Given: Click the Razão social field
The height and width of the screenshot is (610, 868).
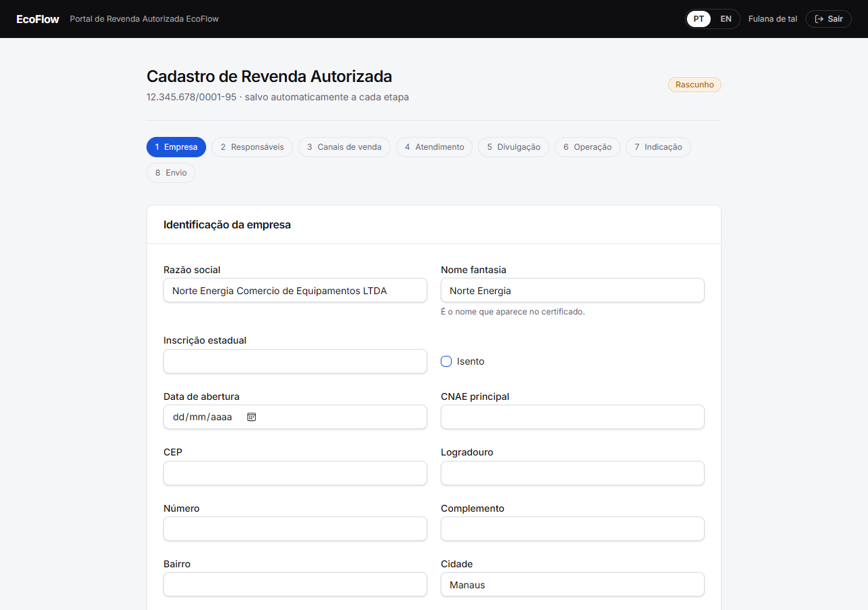Looking at the screenshot, I should click(x=295, y=290).
